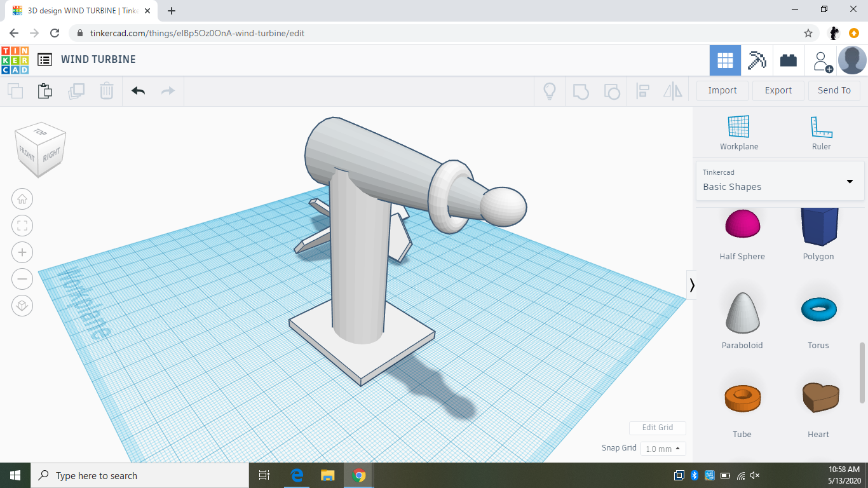Open the Bricks mode icon

(788, 60)
